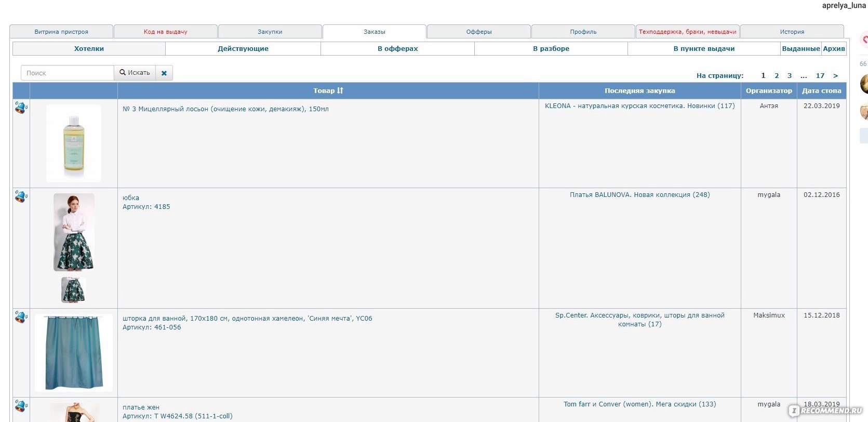Click the Организатор column header
Viewport: 868px width, 422px height.
pyautogui.click(x=769, y=90)
